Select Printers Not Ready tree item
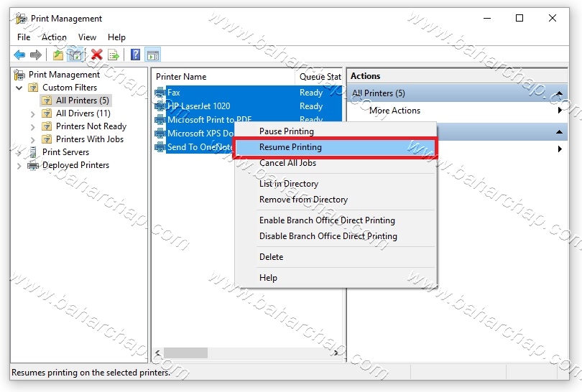582x392 pixels. point(91,126)
